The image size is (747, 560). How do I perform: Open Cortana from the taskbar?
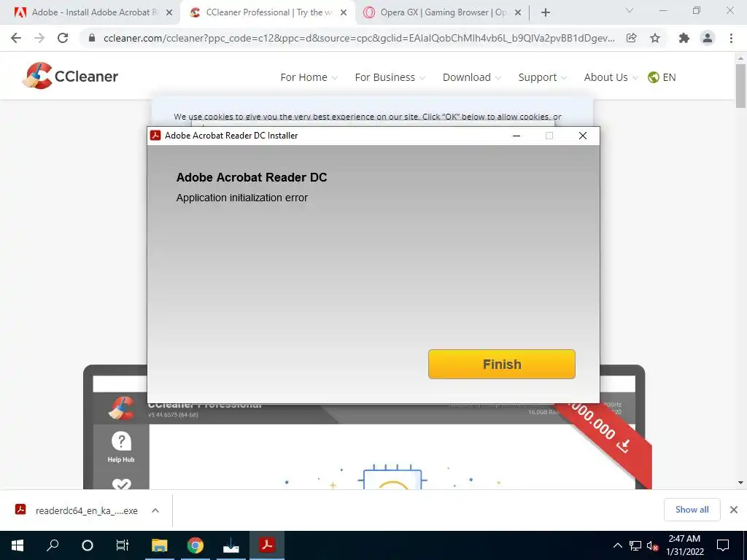click(88, 545)
